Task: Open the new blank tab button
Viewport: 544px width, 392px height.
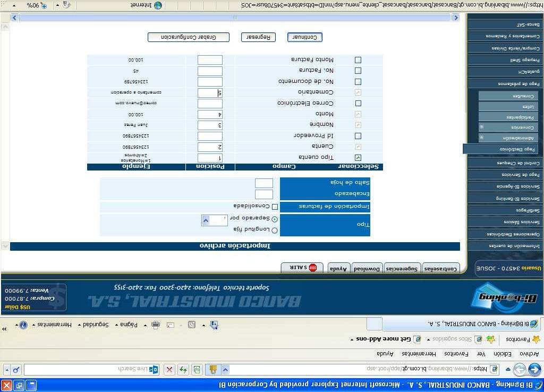Action: coord(375,324)
